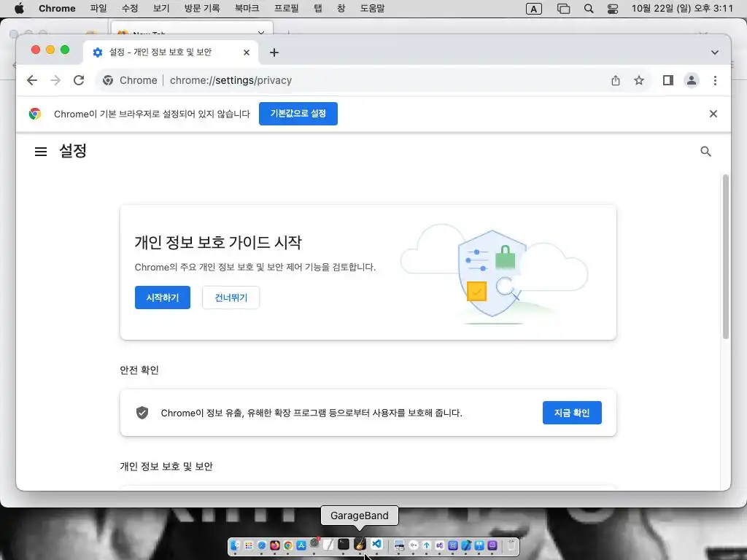Open the 프로필 menu
This screenshot has height=560, width=747.
pyautogui.click(x=286, y=9)
